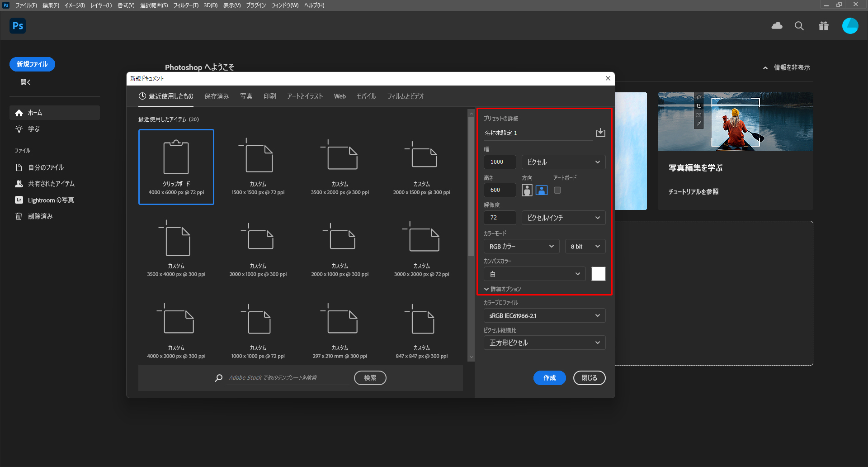Select portrait orientation icon
868x467 pixels.
pos(527,190)
